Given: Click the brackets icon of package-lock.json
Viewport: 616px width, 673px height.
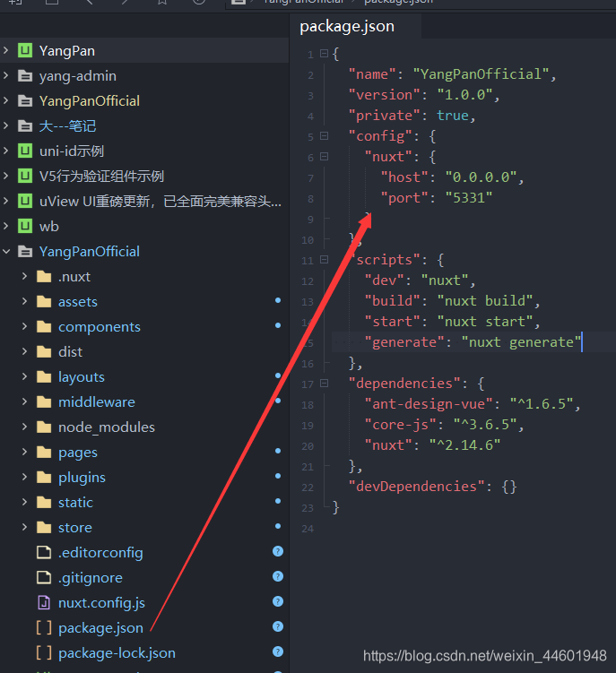Looking at the screenshot, I should point(44,652).
